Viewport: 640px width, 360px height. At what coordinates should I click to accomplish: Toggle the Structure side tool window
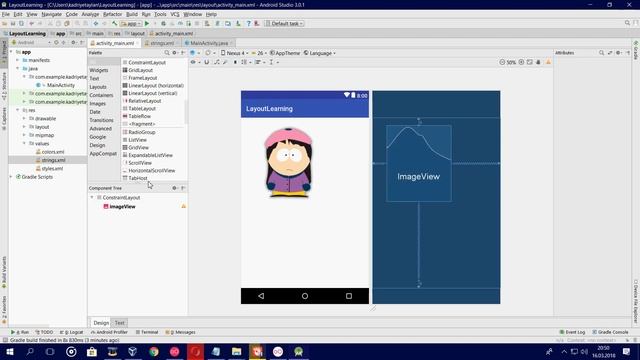[4, 86]
